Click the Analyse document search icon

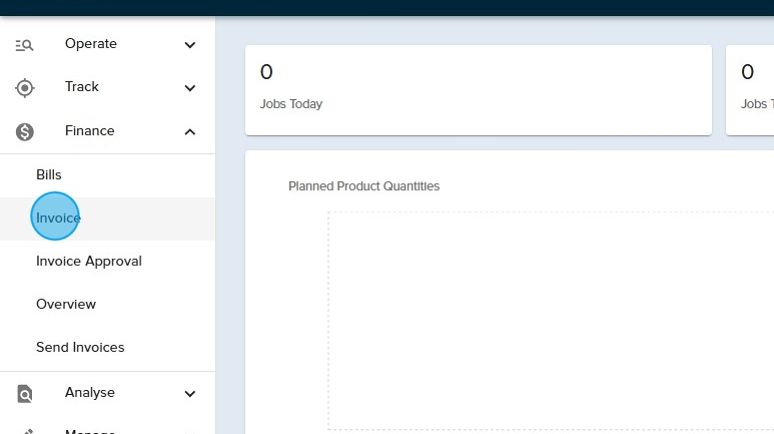point(25,393)
